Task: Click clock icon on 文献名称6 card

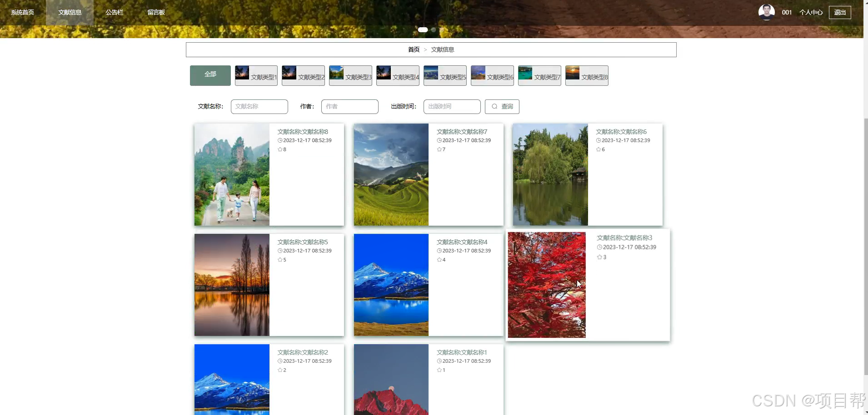Action: pyautogui.click(x=599, y=140)
